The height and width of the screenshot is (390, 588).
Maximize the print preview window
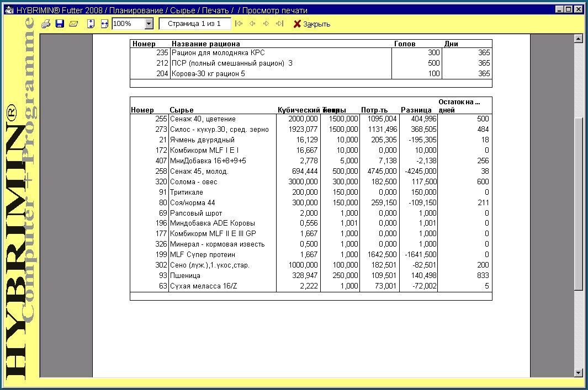click(569, 9)
